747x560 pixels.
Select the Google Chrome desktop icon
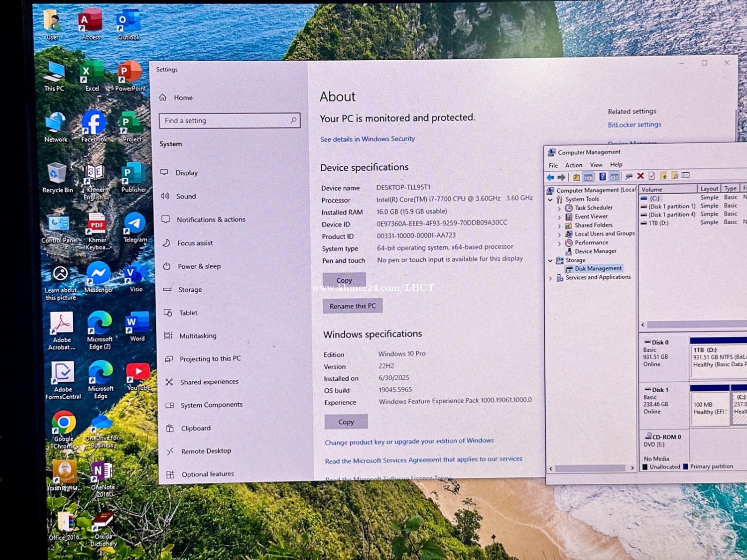tap(64, 429)
